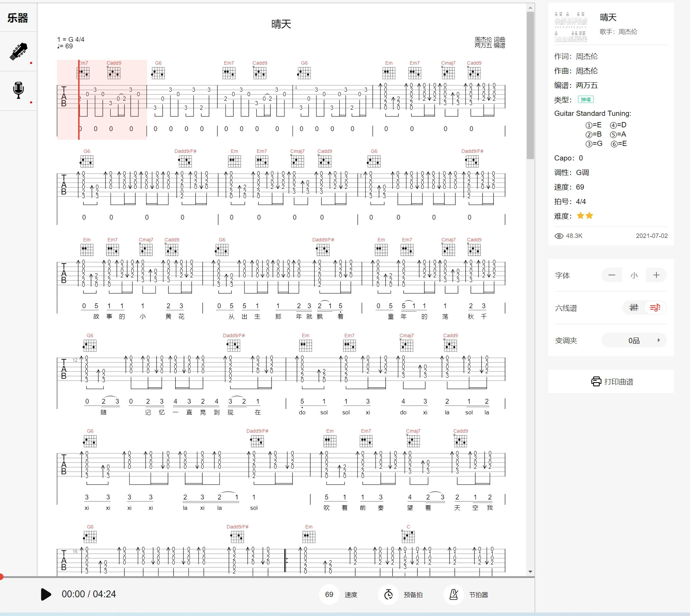Click the red playback cursor in first measure
Image resolution: width=690 pixels, height=616 pixels.
pyautogui.click(x=79, y=100)
